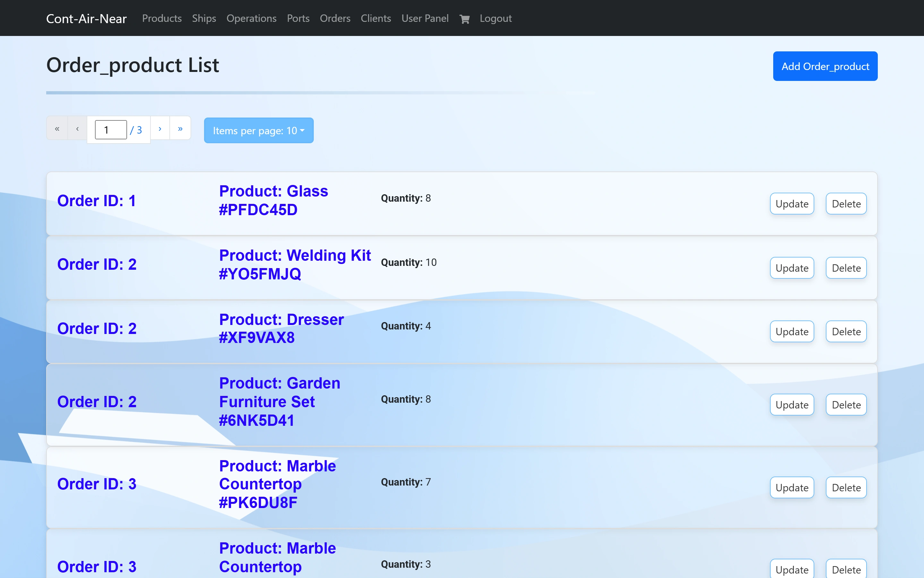Update the Glass #PFDC45D order row
The image size is (924, 578).
pyautogui.click(x=792, y=204)
